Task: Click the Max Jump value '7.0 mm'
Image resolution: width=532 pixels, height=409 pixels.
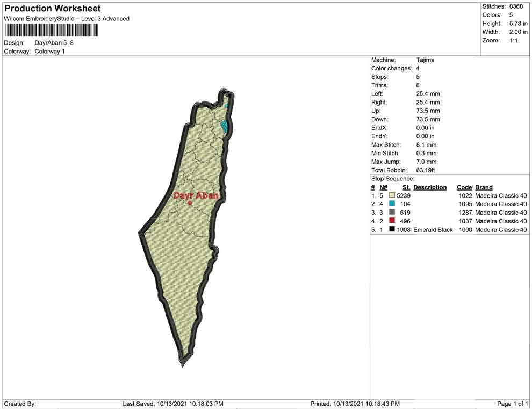Action: (426, 162)
